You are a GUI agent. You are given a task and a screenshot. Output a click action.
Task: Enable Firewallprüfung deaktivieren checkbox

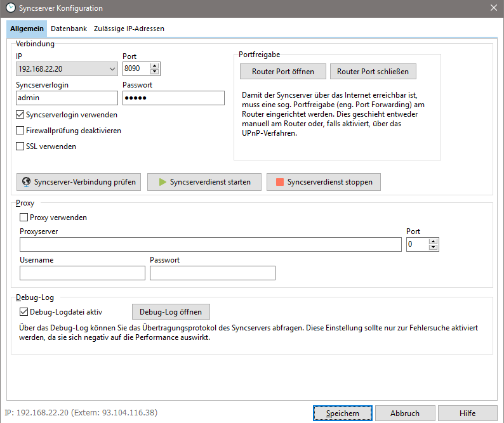[x=20, y=131]
